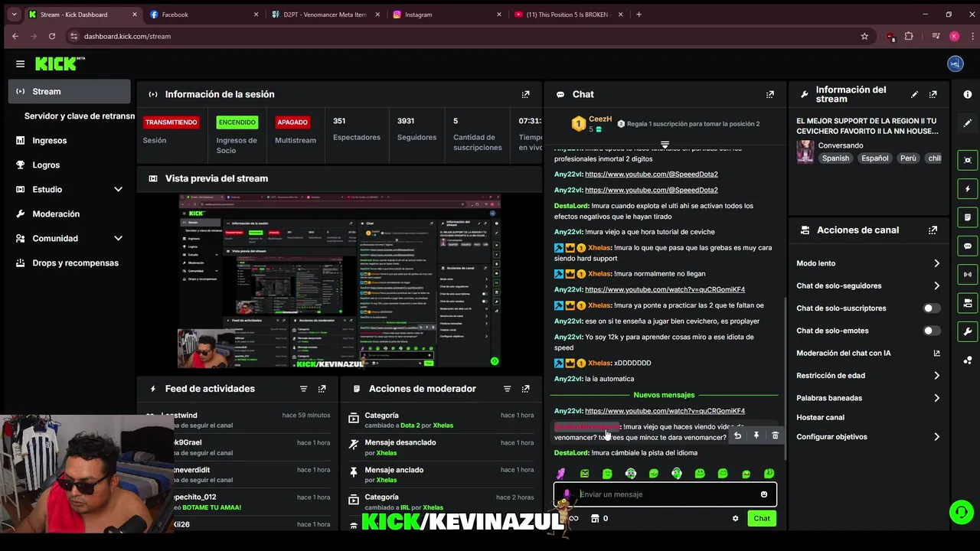Switch to the Instagram browser tab
The height and width of the screenshot is (551, 980).
(x=448, y=15)
